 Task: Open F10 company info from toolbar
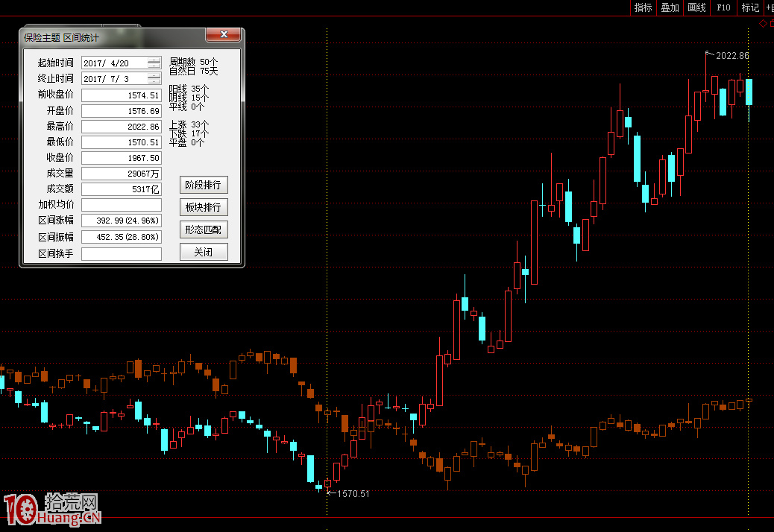click(x=723, y=7)
